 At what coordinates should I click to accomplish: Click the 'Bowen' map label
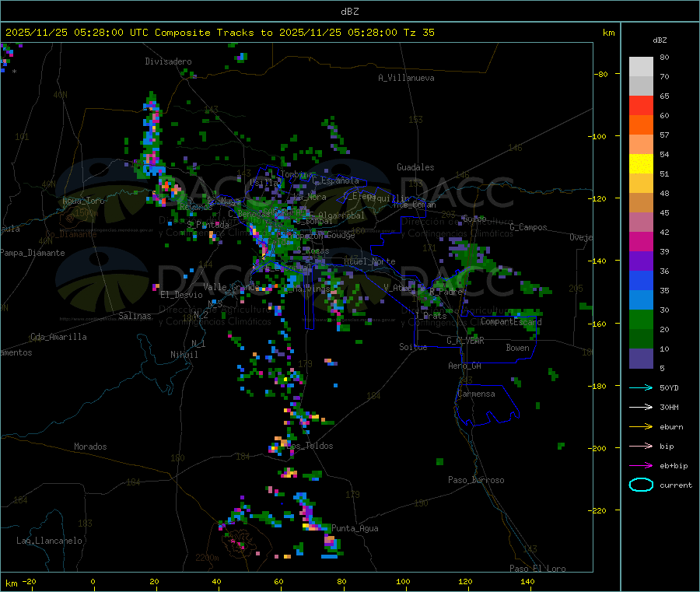[x=518, y=348]
